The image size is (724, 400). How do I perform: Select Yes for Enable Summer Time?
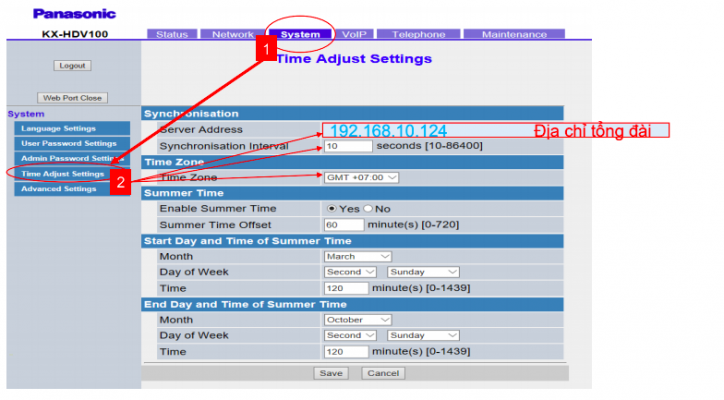tap(332, 209)
